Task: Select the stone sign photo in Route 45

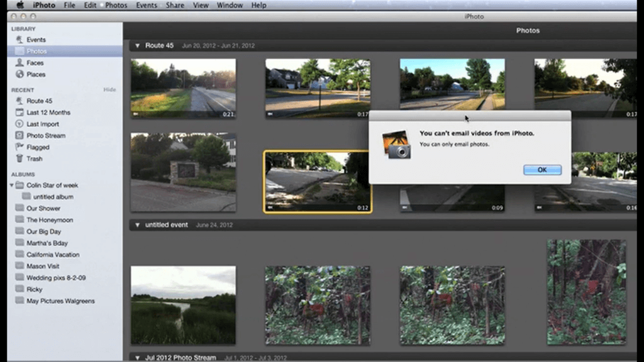Action: (183, 172)
